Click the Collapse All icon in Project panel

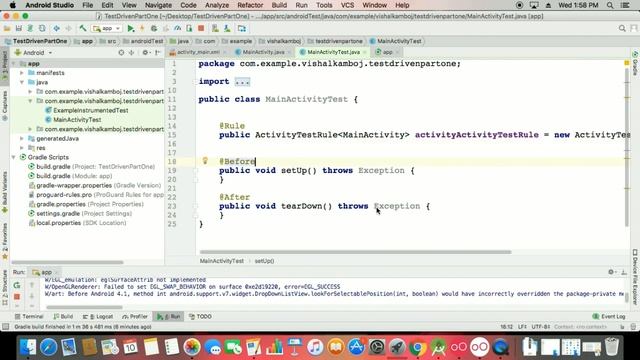tap(131, 53)
